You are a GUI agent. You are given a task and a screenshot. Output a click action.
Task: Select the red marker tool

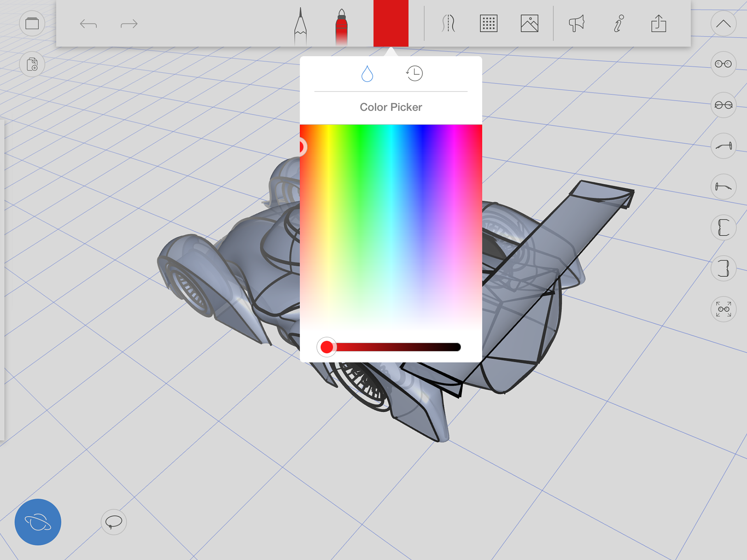coord(341,26)
